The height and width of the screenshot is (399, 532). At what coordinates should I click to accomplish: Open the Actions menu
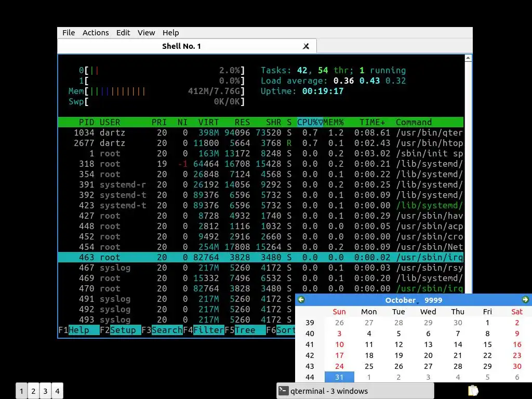[x=96, y=33]
